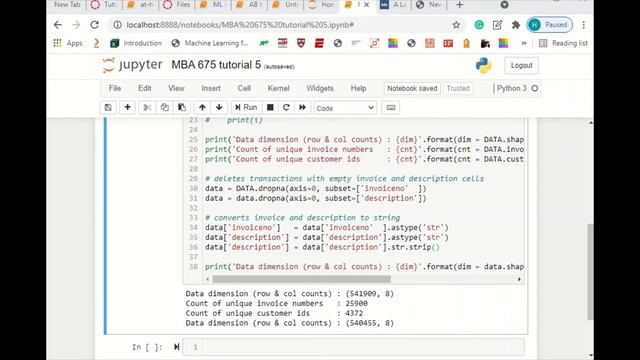Open the command palette keyboard icon

pos(391,107)
